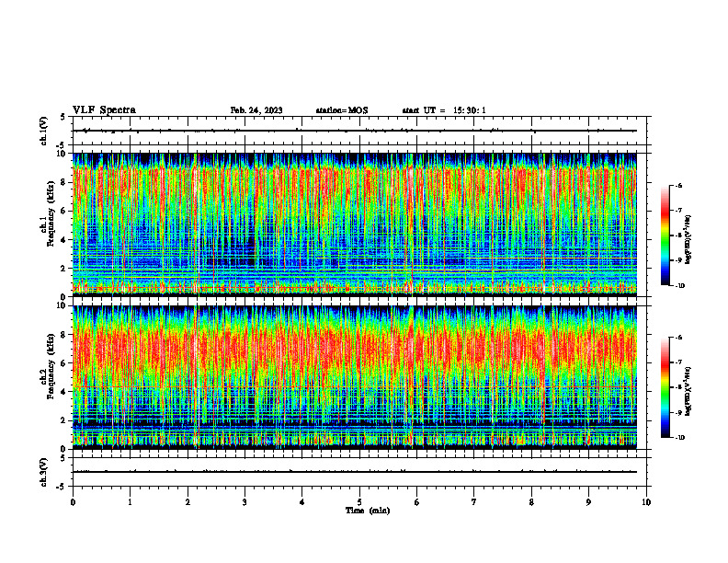Click the "-5" tick on ch.3(V) axis
Screen dimensions: 728x563
pyautogui.click(x=61, y=487)
